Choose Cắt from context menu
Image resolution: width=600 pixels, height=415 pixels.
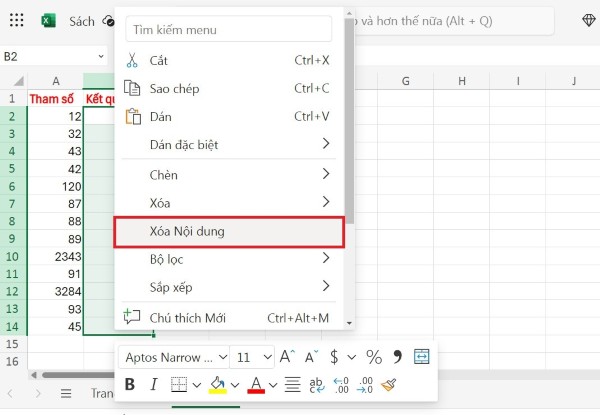coord(228,60)
